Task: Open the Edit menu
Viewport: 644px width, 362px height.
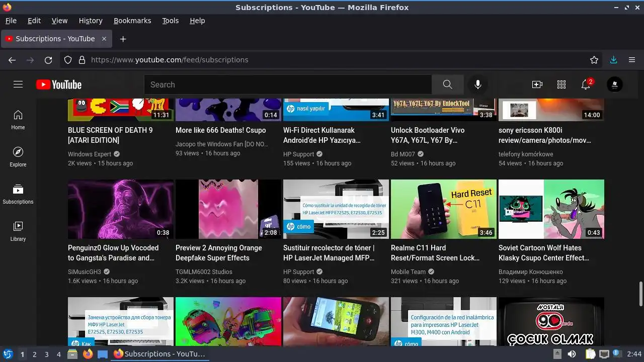Action: pyautogui.click(x=34, y=21)
